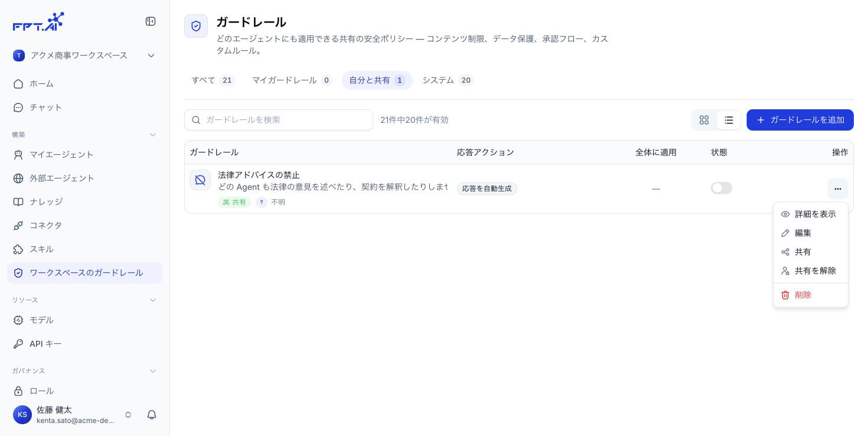Viewport: 868px width, 436px height.
Task: Click the 共有 green badge
Action: [x=234, y=202]
